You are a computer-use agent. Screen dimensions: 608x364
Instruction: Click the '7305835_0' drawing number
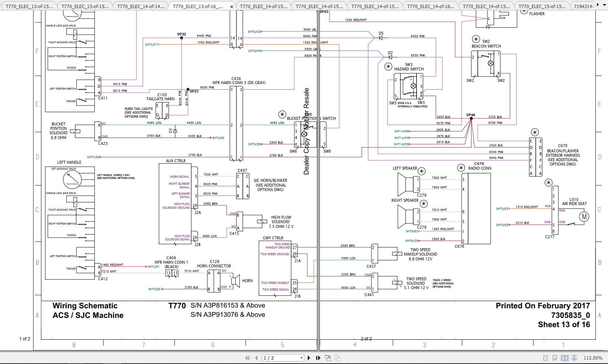point(570,315)
